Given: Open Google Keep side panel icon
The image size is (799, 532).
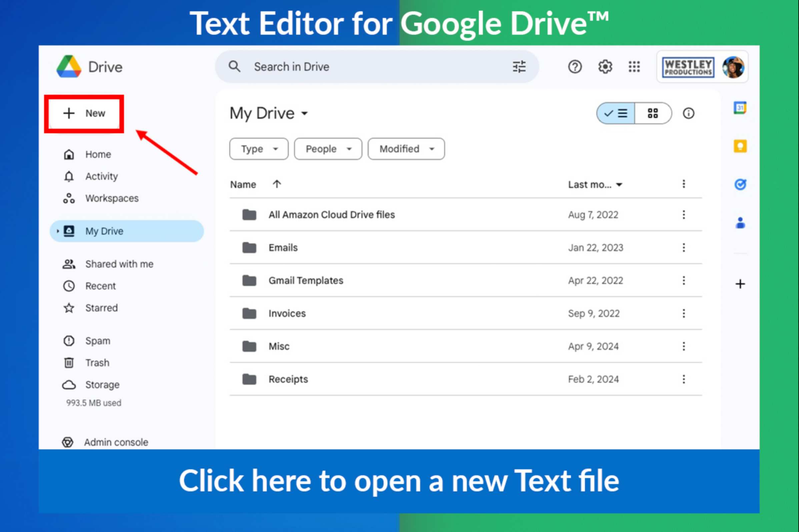Looking at the screenshot, I should click(x=740, y=146).
